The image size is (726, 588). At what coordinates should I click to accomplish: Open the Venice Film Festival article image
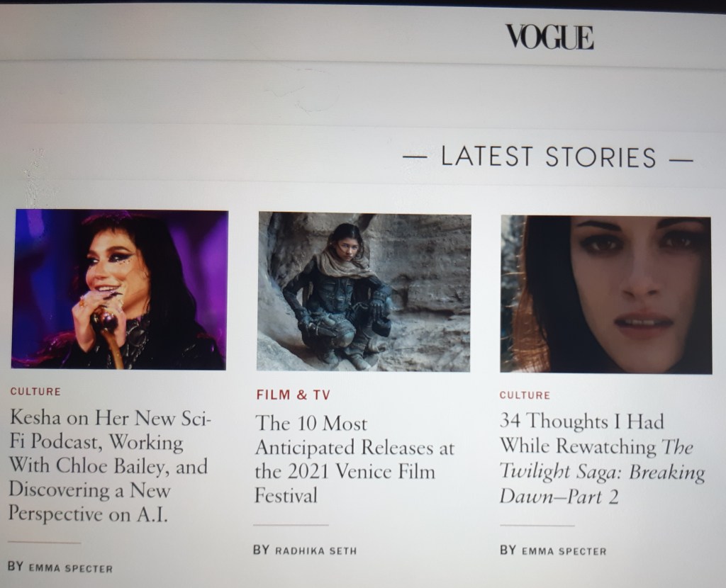[x=364, y=291]
